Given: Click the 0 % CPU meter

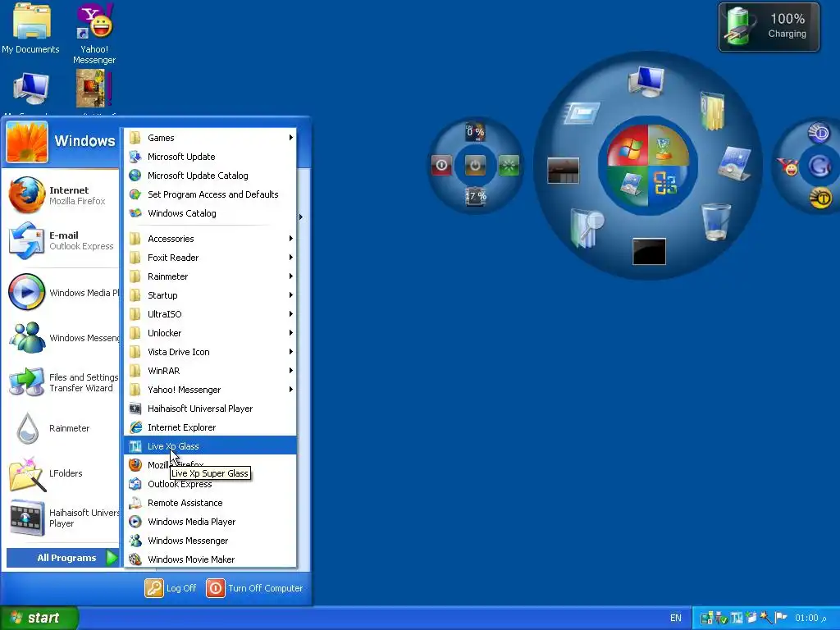Looking at the screenshot, I should coord(475,132).
